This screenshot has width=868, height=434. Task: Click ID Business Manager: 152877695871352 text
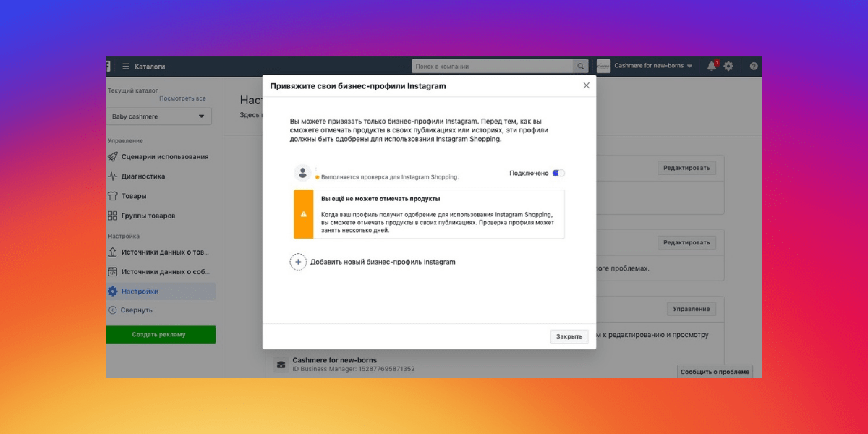pos(354,369)
